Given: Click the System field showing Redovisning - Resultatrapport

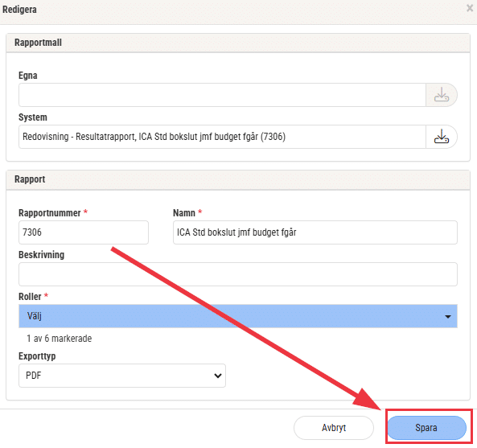Looking at the screenshot, I should [x=222, y=137].
